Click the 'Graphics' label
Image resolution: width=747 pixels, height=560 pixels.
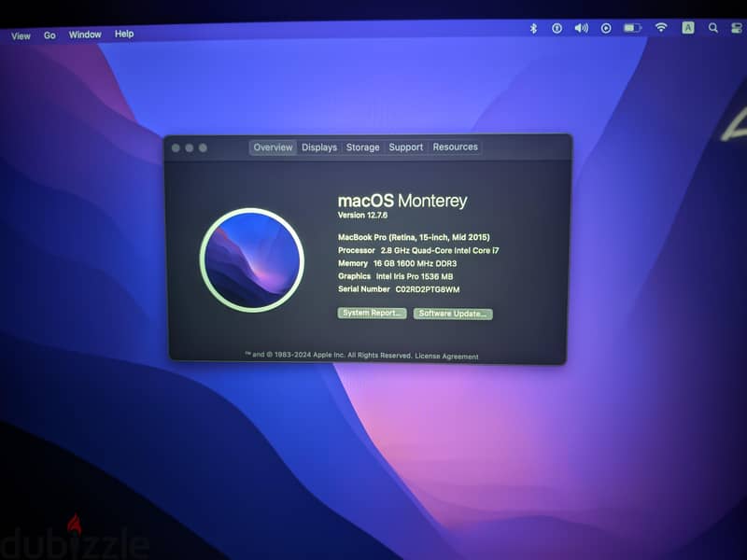click(355, 276)
